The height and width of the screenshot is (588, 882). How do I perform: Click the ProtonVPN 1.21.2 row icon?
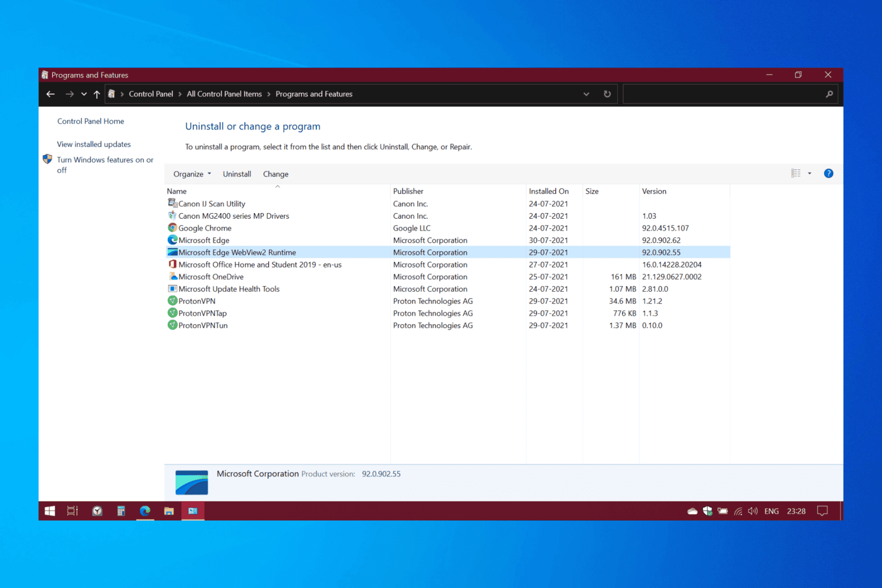172,300
